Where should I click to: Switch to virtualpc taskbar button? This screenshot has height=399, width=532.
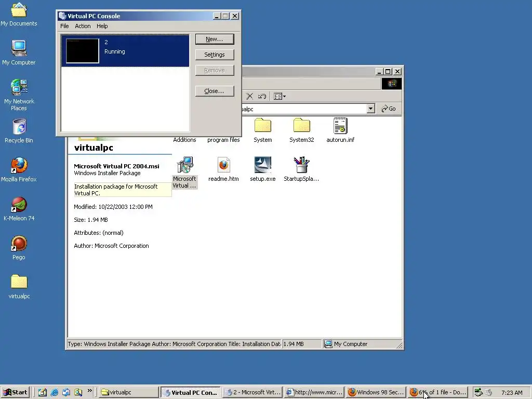pyautogui.click(x=129, y=392)
